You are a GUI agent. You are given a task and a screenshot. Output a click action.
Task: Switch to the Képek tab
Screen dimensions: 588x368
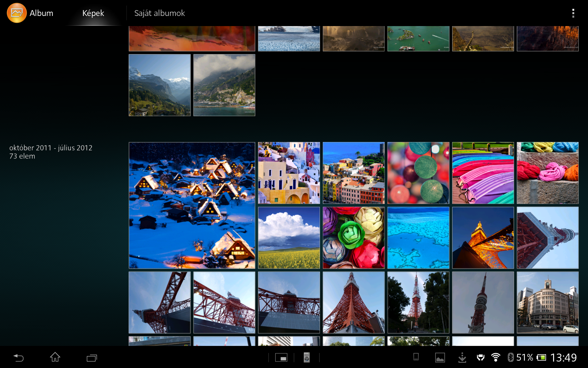pyautogui.click(x=93, y=13)
